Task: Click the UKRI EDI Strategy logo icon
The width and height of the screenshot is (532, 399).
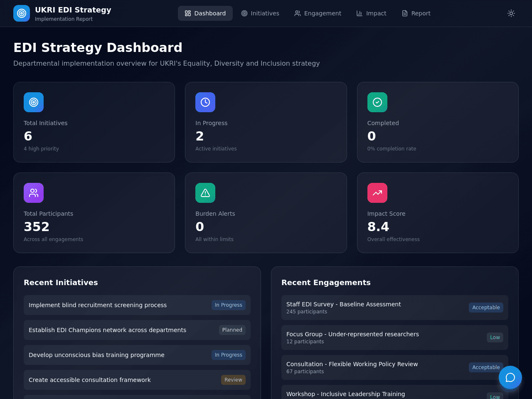Action: point(22,13)
